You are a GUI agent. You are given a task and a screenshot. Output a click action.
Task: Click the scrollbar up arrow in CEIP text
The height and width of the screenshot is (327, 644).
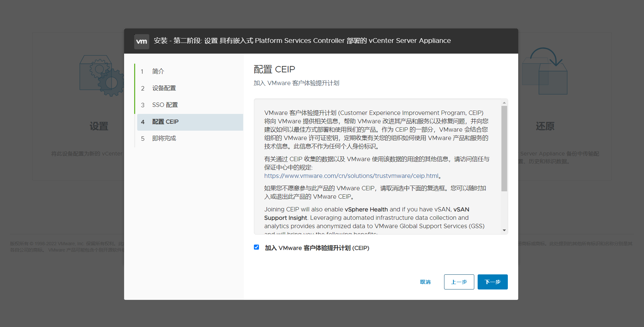click(x=504, y=103)
